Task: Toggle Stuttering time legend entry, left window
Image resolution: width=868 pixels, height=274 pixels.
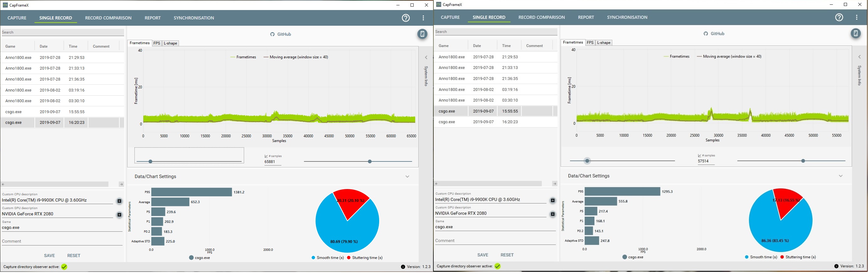Action: 364,258
